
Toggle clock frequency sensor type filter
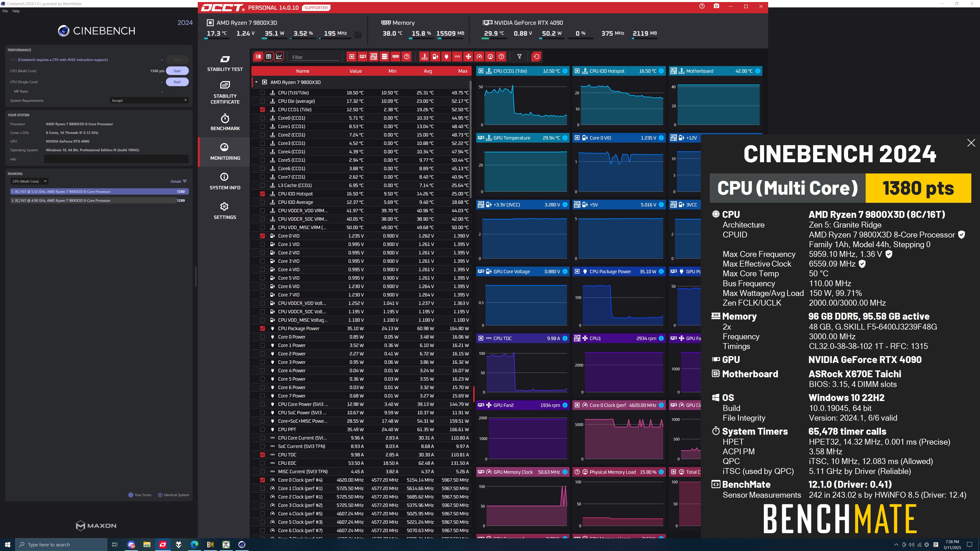coord(479,57)
